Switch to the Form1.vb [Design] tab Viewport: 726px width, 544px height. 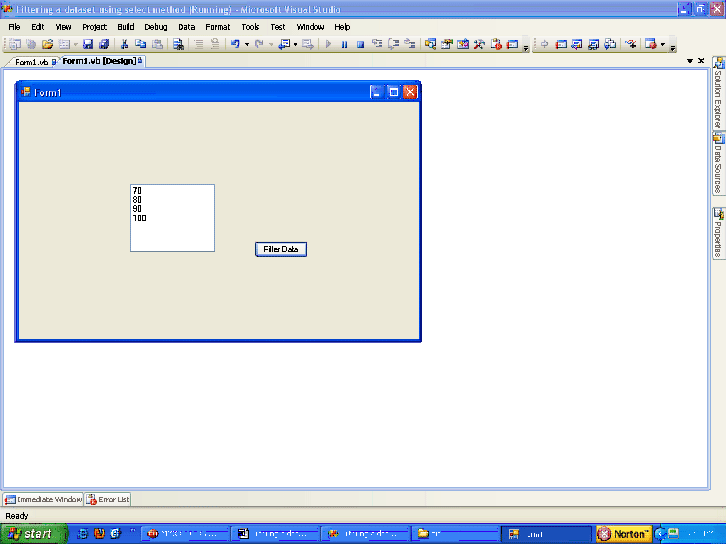[x=101, y=61]
